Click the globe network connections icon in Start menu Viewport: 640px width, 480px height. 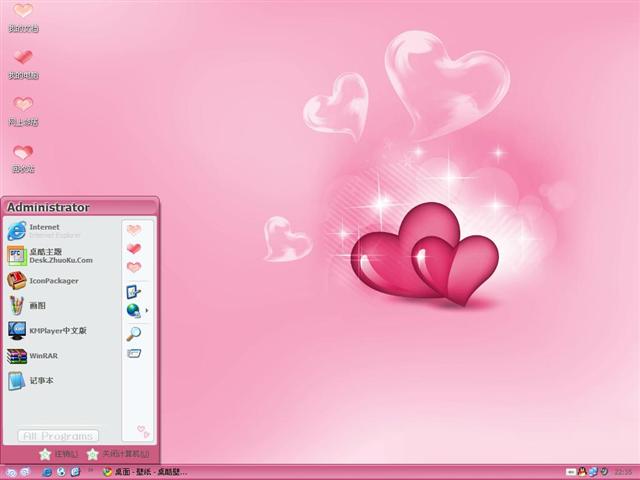click(133, 311)
